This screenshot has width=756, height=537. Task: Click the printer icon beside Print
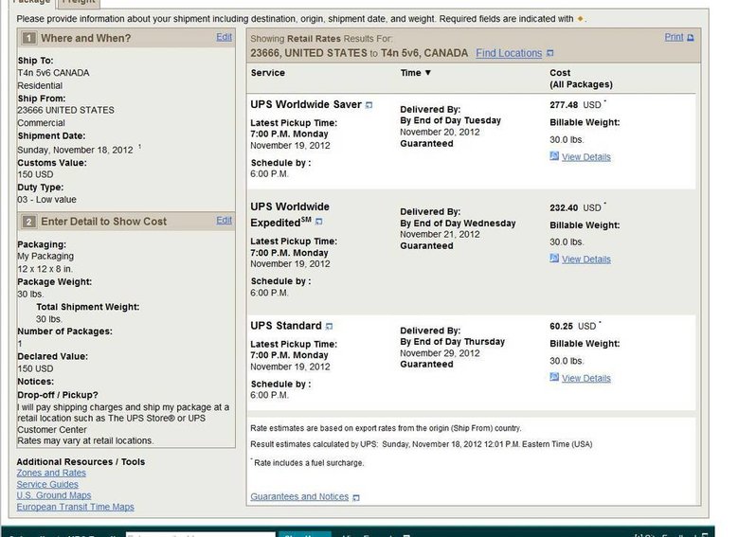click(x=691, y=38)
